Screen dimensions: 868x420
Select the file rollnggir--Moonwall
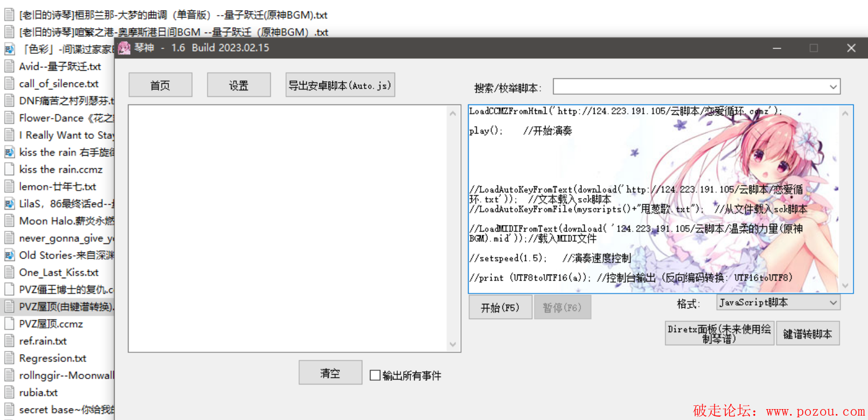click(66, 375)
